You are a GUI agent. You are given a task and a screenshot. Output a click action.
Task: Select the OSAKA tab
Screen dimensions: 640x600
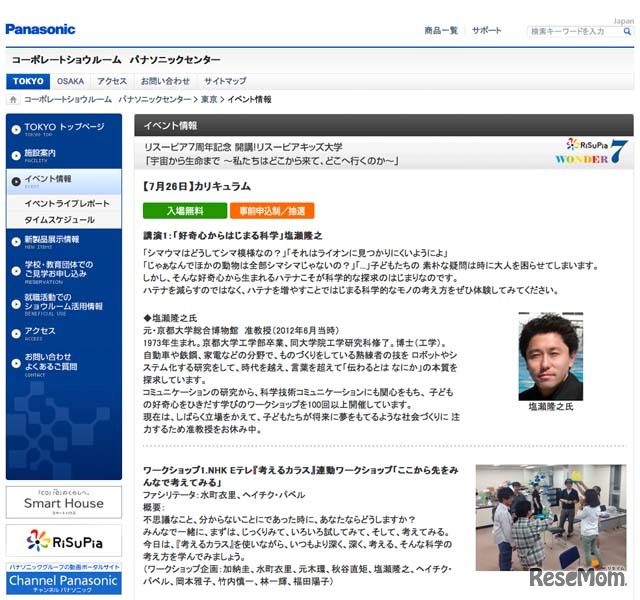coord(70,81)
